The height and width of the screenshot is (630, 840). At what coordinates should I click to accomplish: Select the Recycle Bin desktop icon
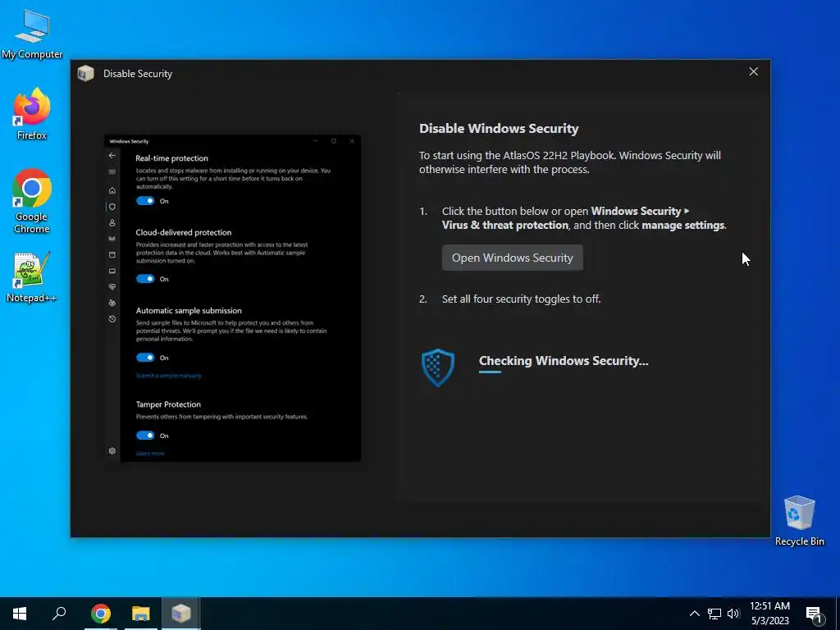click(799, 521)
